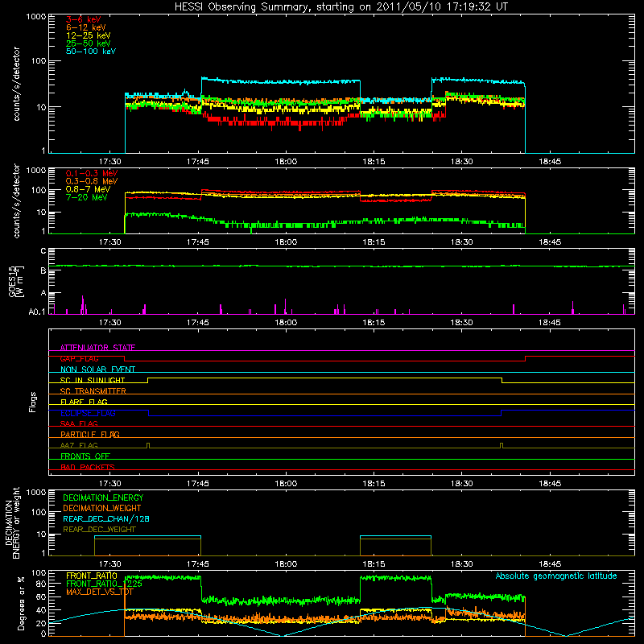Click the 'FRONT_RATIO' yellow legend label
Viewport: 644px width, 644px height.
[92, 576]
